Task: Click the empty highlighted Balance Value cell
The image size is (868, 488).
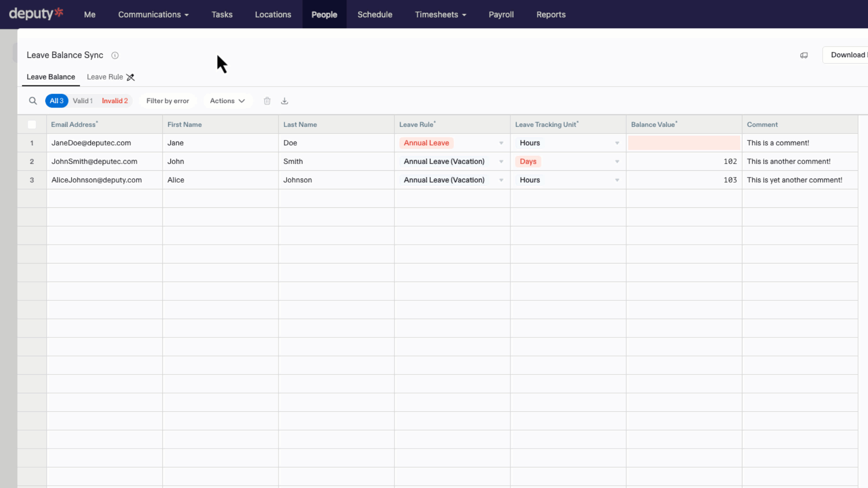Action: tap(684, 143)
